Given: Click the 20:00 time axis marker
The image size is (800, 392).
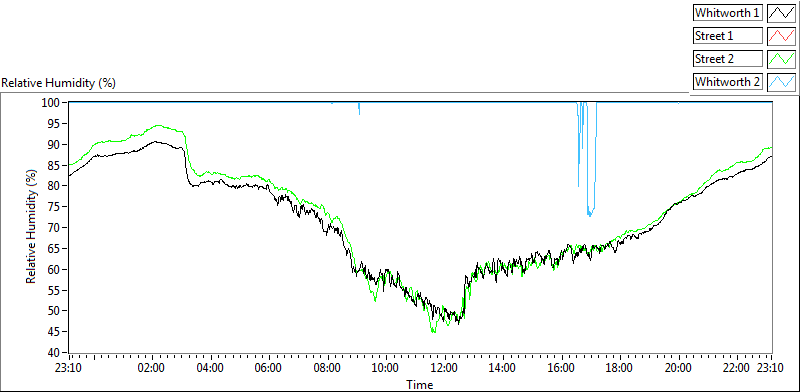Looking at the screenshot, I should point(679,368).
